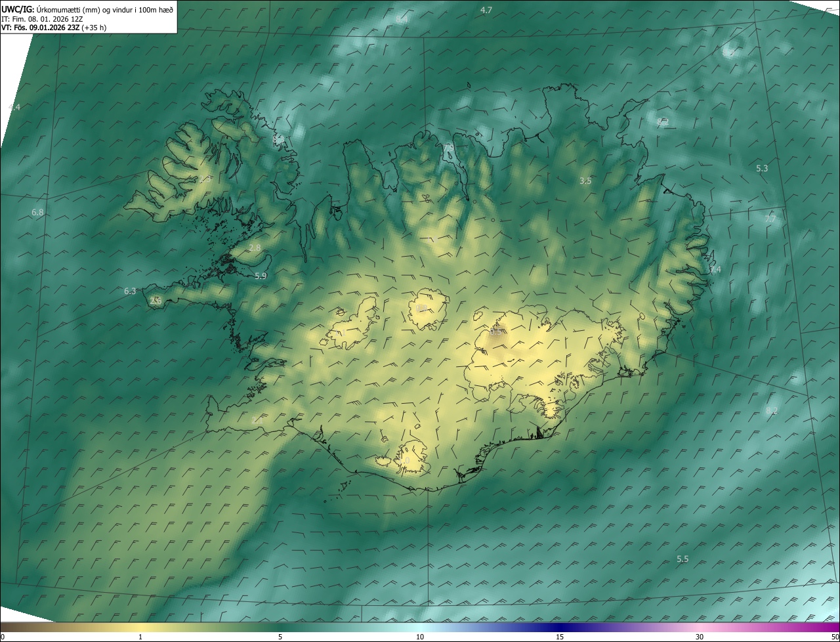Image resolution: width=840 pixels, height=642 pixels.
Task: Click the 1 mark on the color scale
Action: (140, 637)
